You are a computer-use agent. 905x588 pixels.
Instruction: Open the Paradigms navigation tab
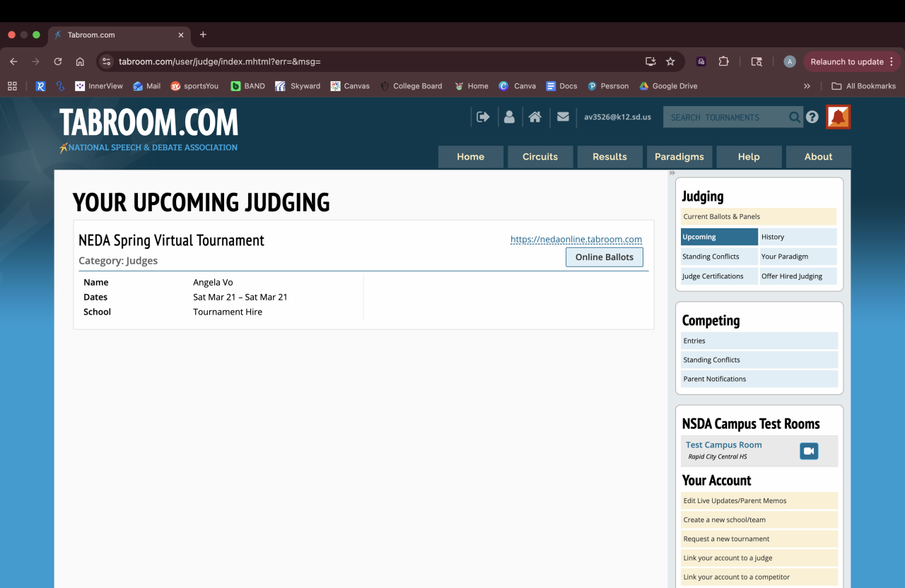pyautogui.click(x=679, y=157)
